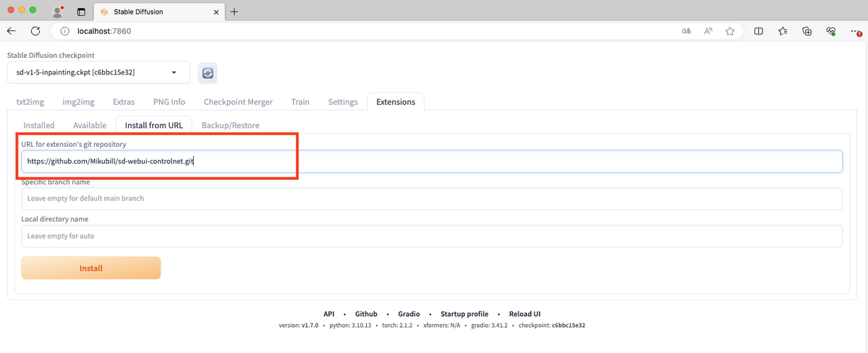Open the API footer link
Screen dimensions: 868x353
pos(329,314)
